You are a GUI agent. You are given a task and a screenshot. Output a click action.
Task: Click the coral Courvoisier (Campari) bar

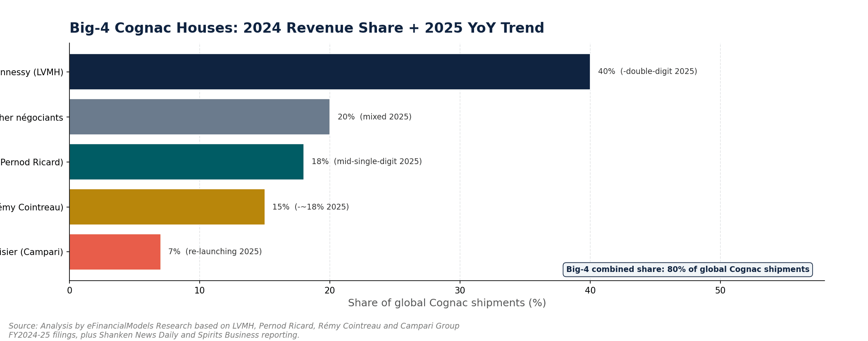pos(115,252)
